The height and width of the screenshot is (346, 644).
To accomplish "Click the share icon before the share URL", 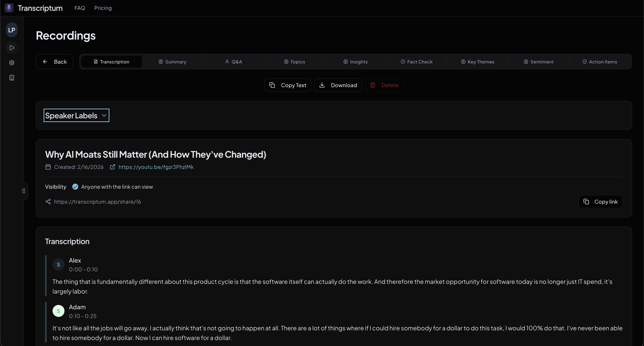I will (x=48, y=202).
